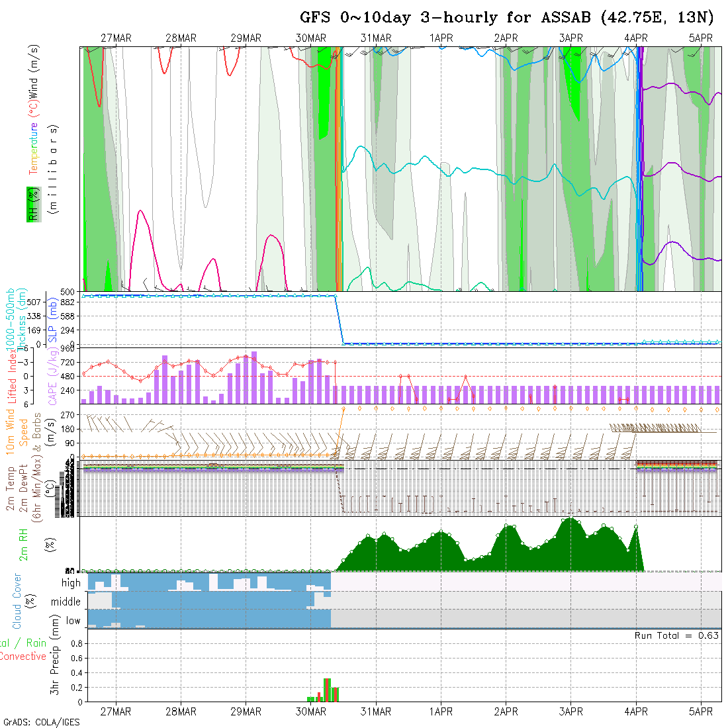
Task: Click the 180 wind direction axis value
Action: [x=68, y=429]
